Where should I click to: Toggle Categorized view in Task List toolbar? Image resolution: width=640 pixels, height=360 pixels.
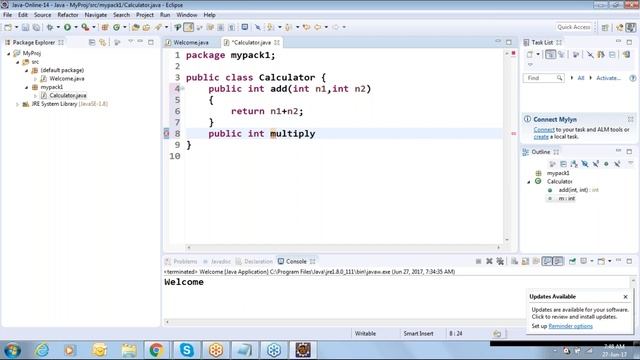(550, 54)
